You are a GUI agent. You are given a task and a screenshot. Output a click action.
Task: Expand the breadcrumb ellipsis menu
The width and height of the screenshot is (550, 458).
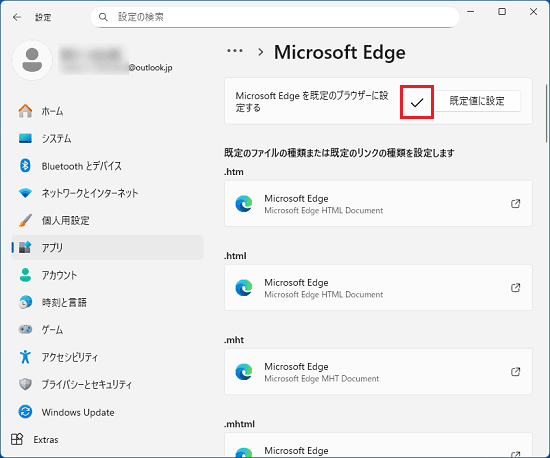(x=235, y=51)
